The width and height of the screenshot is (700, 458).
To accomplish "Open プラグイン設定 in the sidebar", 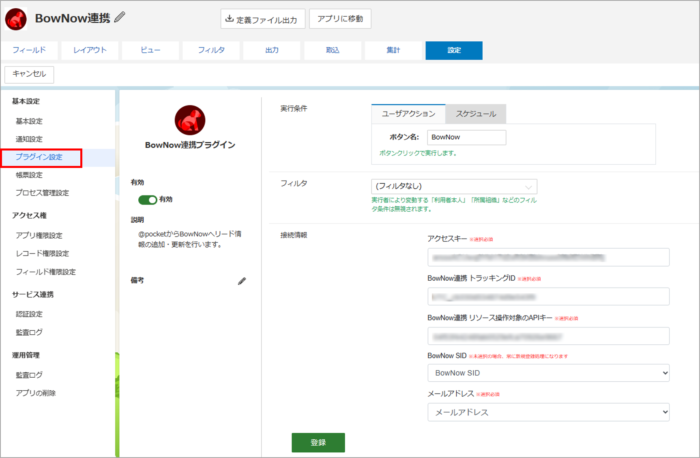I will click(39, 157).
